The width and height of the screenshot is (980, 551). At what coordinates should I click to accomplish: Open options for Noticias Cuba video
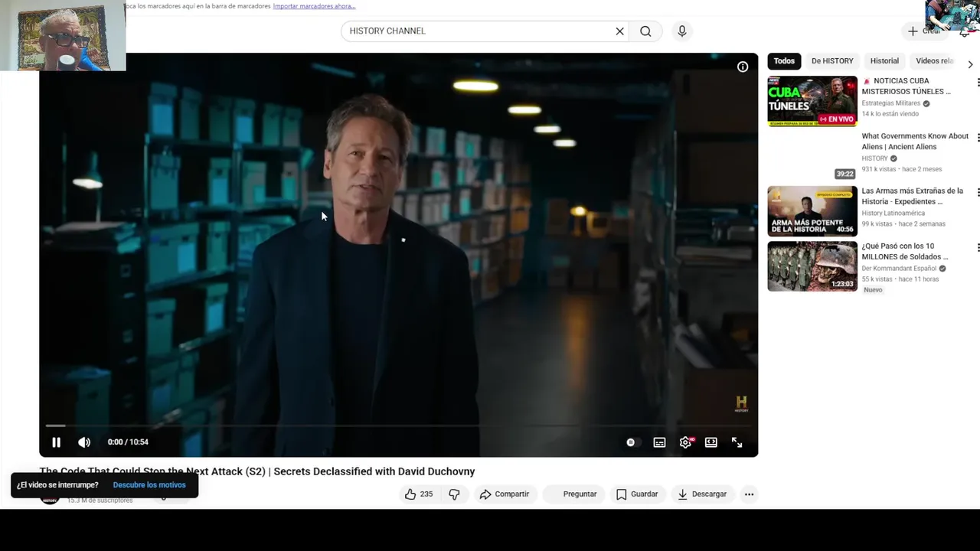(978, 83)
